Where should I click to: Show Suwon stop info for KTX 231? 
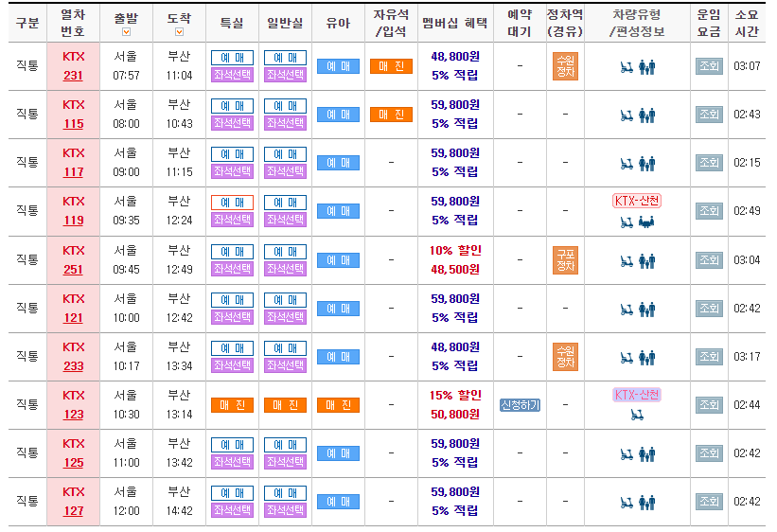tap(565, 66)
